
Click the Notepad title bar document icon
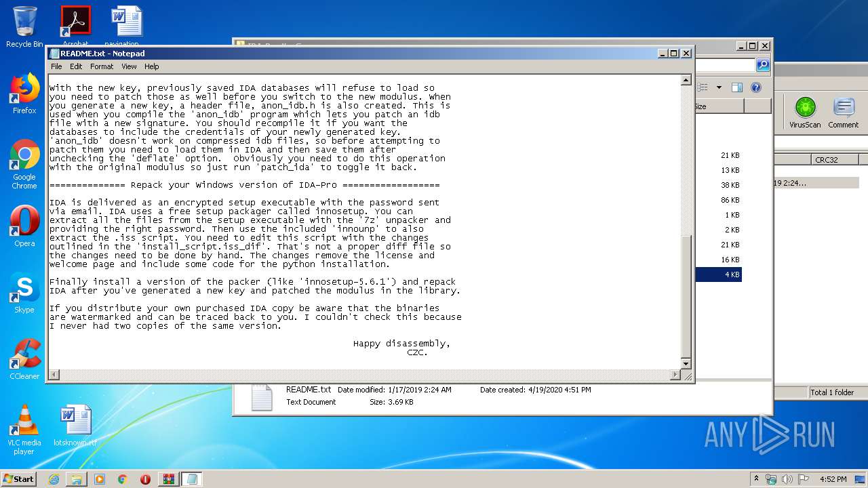coord(54,54)
